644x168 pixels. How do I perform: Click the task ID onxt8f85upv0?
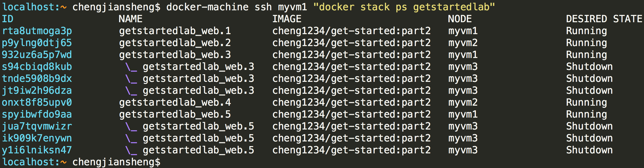pos(37,103)
